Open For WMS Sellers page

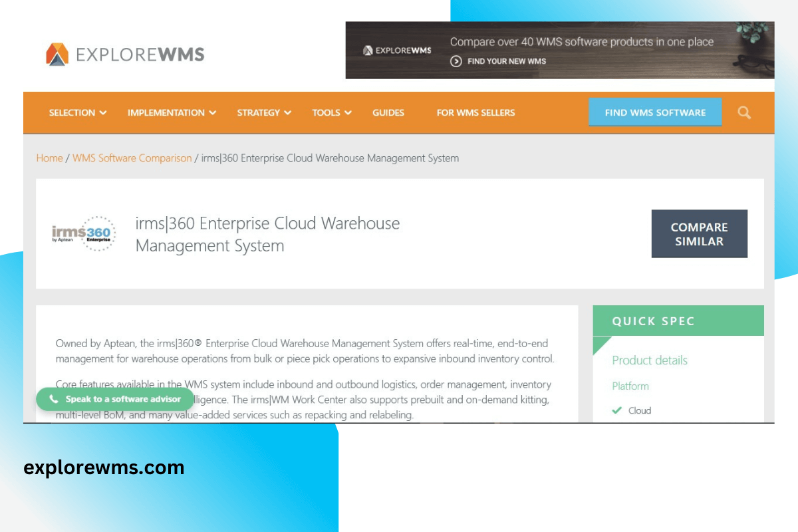(475, 113)
